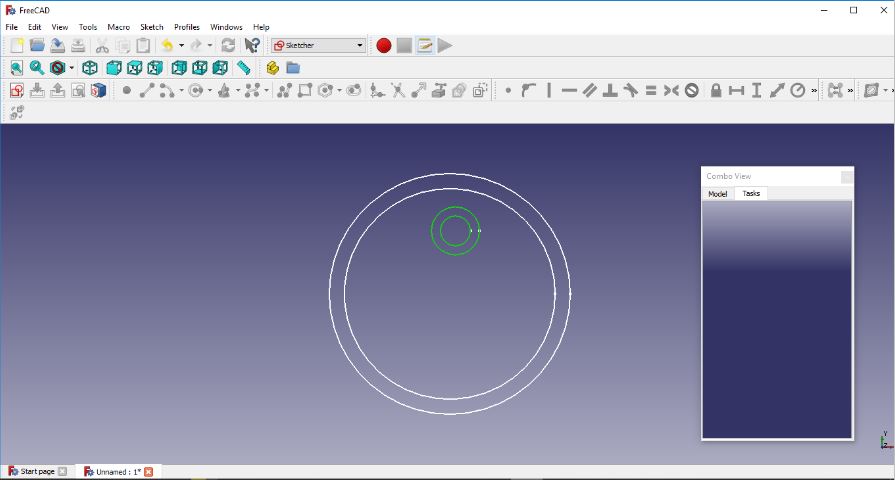Image resolution: width=895 pixels, height=480 pixels.
Task: Switch to front view with solid cube icon
Action: (x=114, y=68)
